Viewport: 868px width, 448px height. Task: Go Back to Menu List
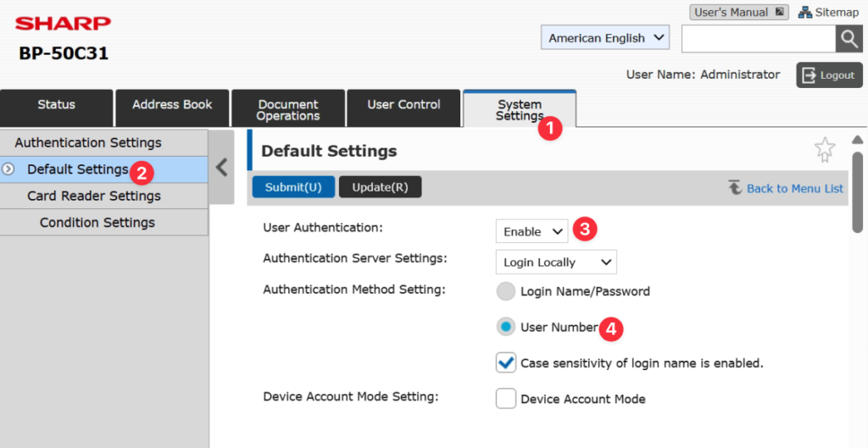(x=786, y=188)
